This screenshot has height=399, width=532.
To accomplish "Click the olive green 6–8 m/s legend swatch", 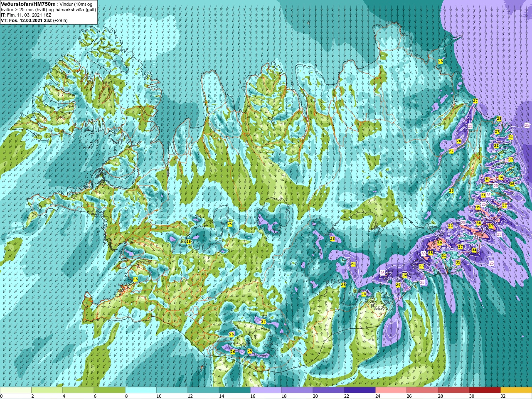I will click(x=110, y=390).
